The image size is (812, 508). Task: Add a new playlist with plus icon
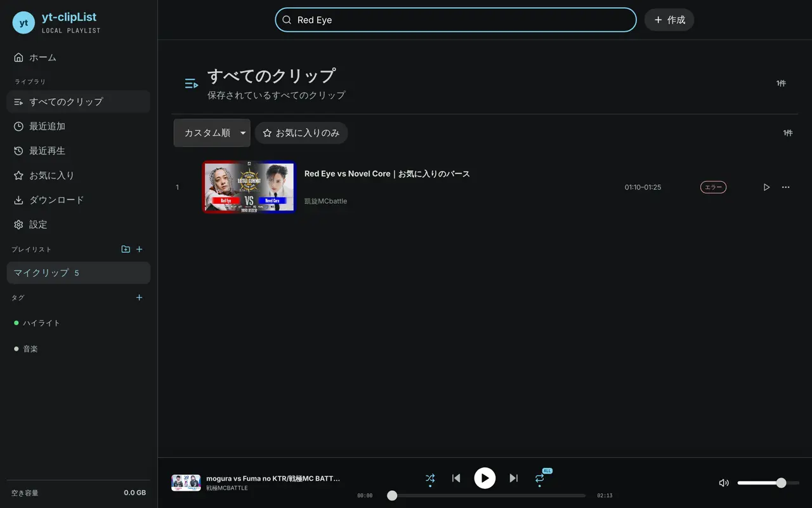pyautogui.click(x=140, y=249)
